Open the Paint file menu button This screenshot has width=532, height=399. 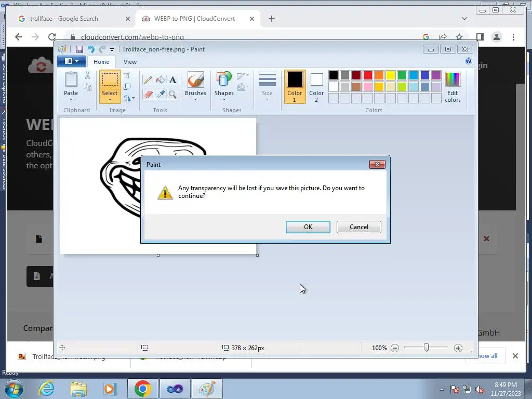[x=71, y=61]
